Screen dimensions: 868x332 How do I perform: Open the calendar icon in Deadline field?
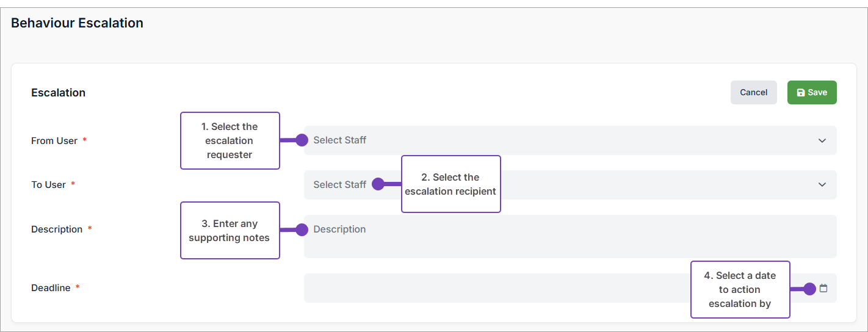coord(823,288)
